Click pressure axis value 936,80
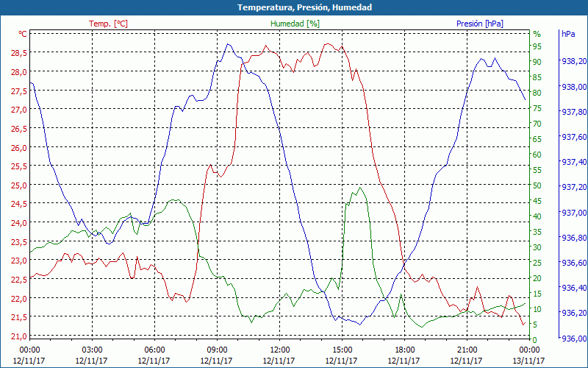Image resolution: width=588 pixels, height=368 pixels. pos(574,238)
